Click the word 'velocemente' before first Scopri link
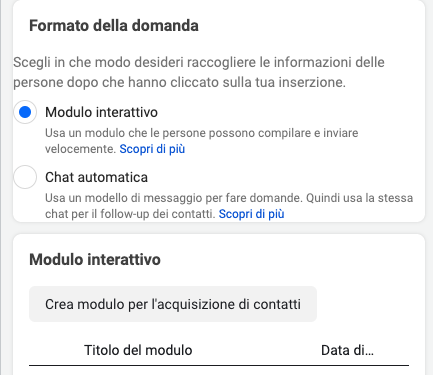This screenshot has height=375, width=433. pos(80,149)
